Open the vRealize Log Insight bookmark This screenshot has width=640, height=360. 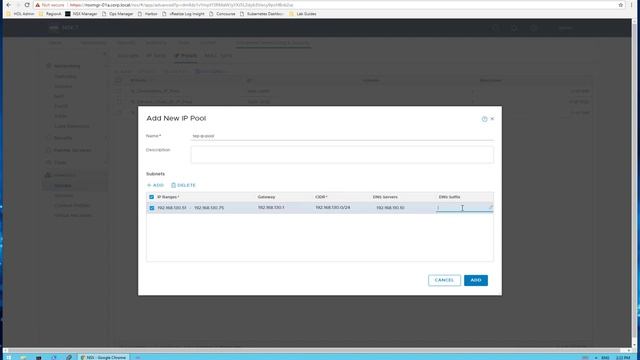tap(183, 14)
